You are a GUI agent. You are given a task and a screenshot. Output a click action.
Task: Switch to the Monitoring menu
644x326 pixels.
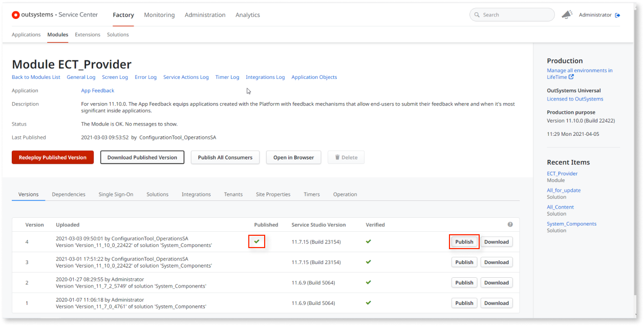[159, 15]
